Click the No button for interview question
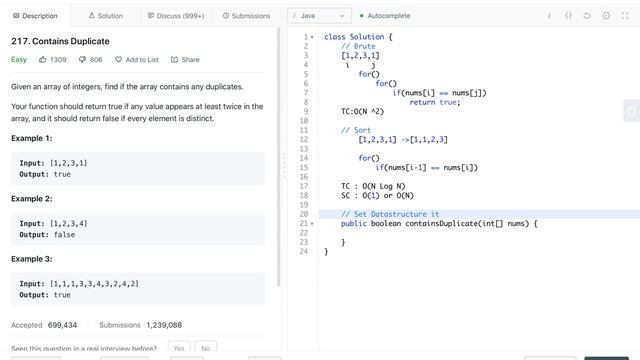The image size is (640, 360). point(206,348)
